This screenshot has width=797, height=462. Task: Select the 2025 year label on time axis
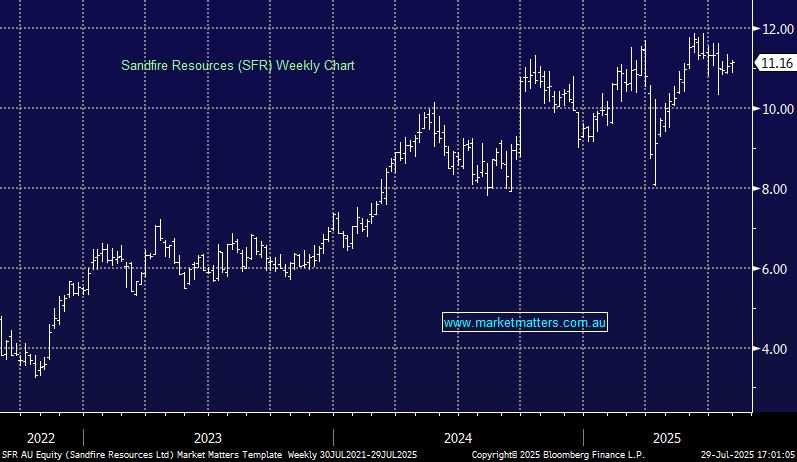[x=667, y=438]
